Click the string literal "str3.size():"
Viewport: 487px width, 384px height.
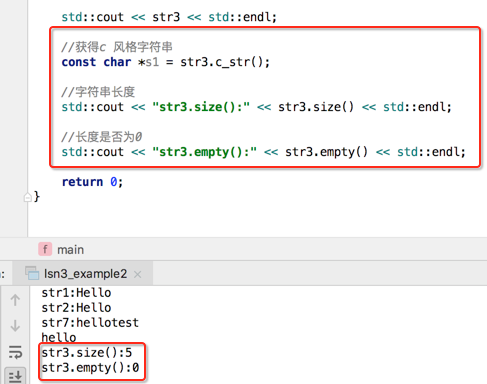(201, 107)
